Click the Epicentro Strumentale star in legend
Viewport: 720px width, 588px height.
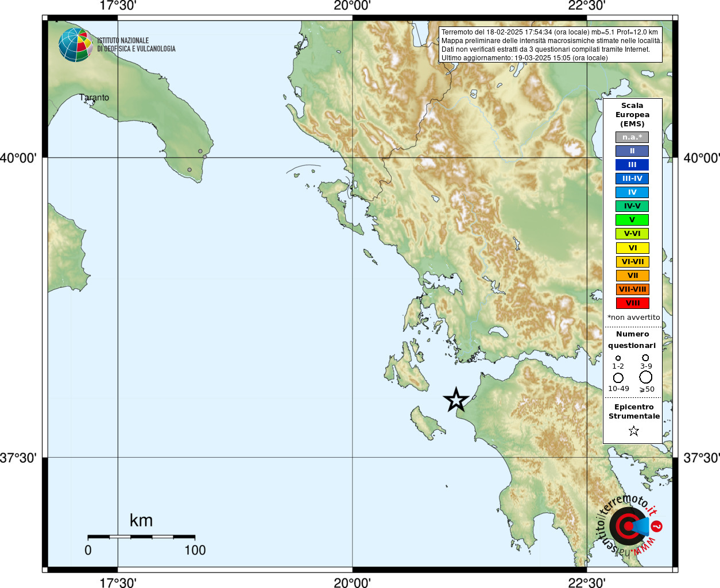tap(634, 431)
